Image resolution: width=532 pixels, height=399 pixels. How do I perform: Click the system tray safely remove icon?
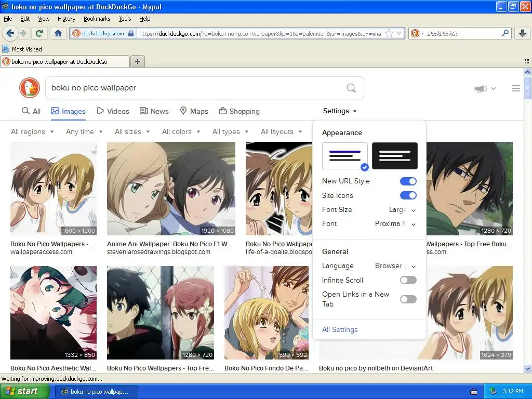tap(493, 392)
